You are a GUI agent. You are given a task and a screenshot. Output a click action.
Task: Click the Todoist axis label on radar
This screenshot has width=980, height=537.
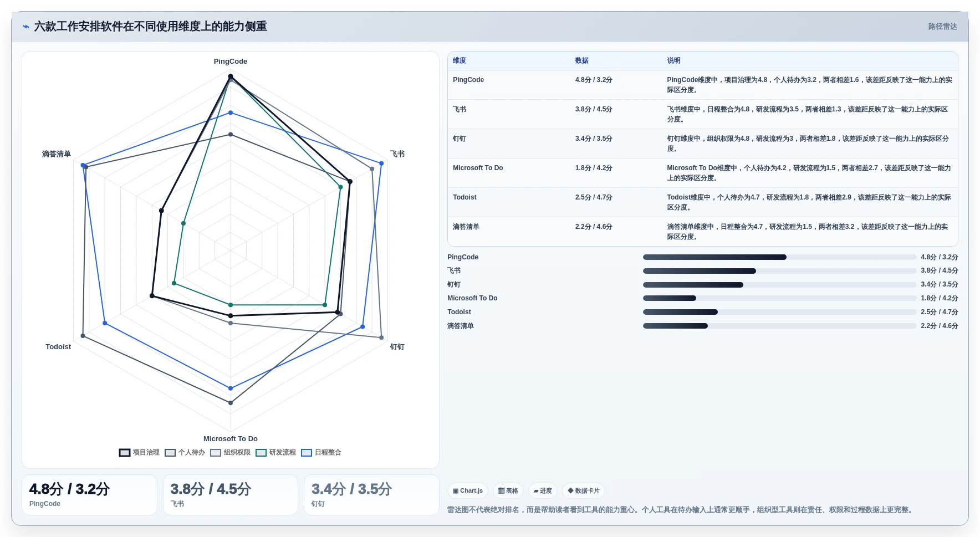(x=58, y=347)
